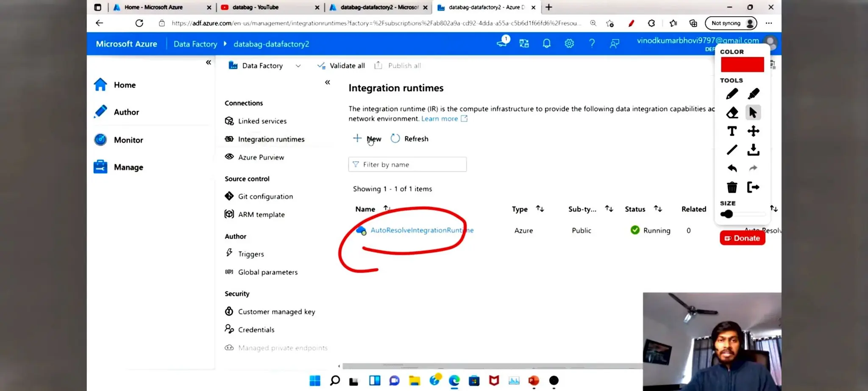
Task: Click the Filter by name field
Action: tap(407, 165)
